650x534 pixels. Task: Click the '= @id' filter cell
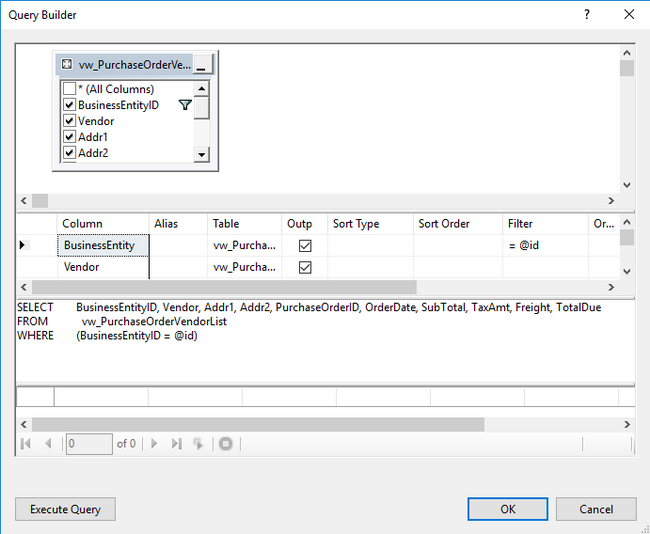click(x=545, y=245)
